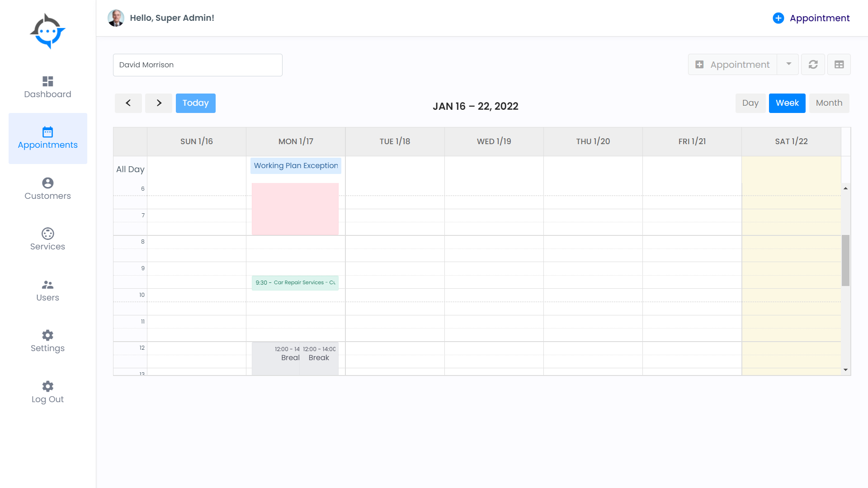
Task: Open the David Morrison provider selector
Action: point(198,65)
